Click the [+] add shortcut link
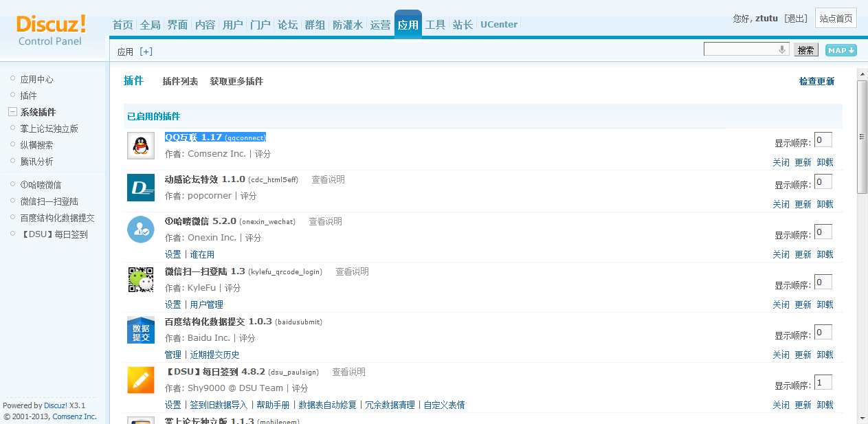Screen dimensions: 868x424 point(146,52)
